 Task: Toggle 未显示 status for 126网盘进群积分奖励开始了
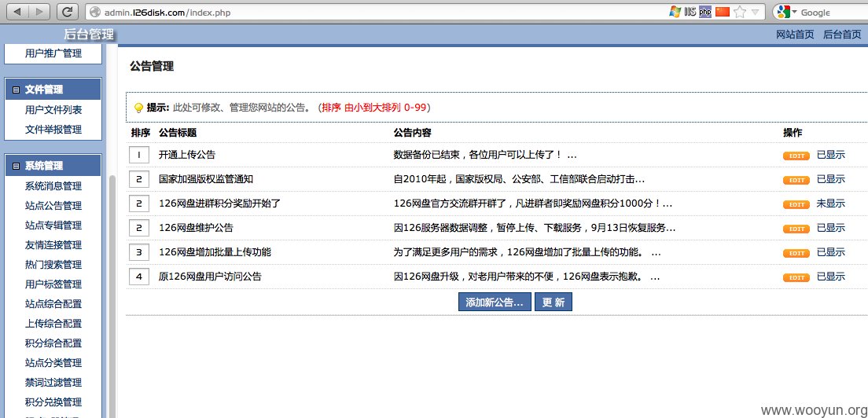(x=831, y=203)
